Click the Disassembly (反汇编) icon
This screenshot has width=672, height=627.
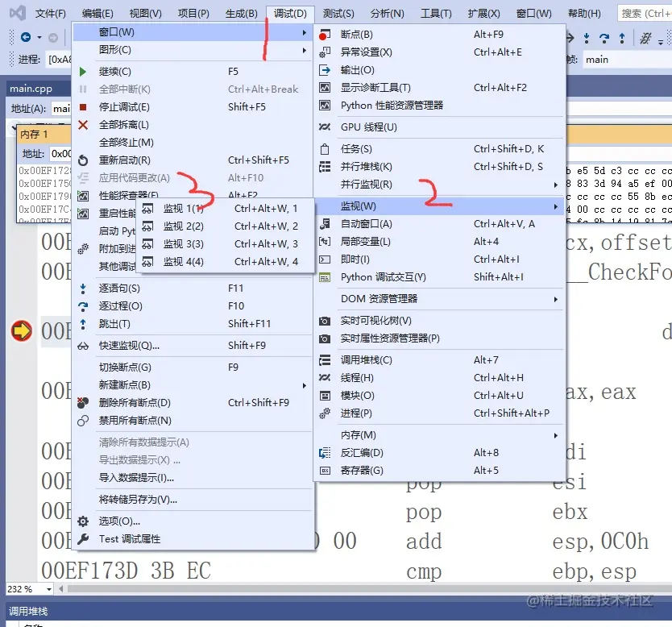[325, 453]
